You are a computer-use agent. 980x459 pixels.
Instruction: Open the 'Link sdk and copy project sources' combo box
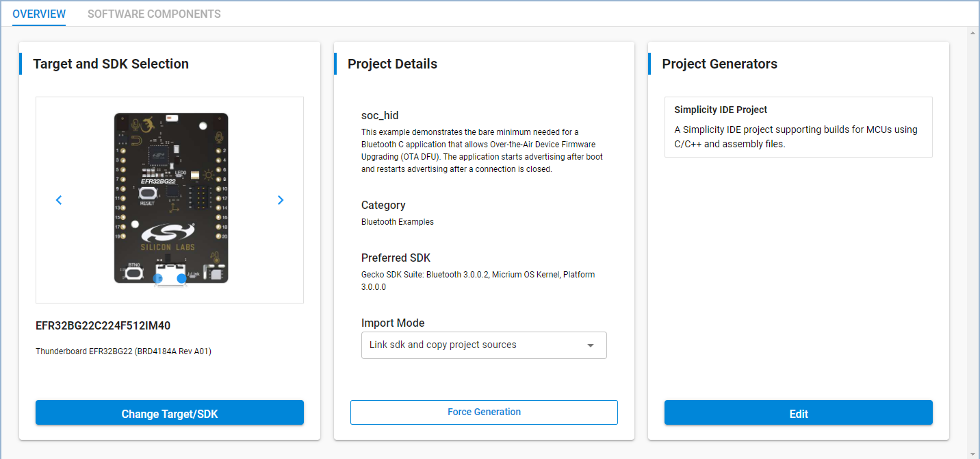(472, 345)
